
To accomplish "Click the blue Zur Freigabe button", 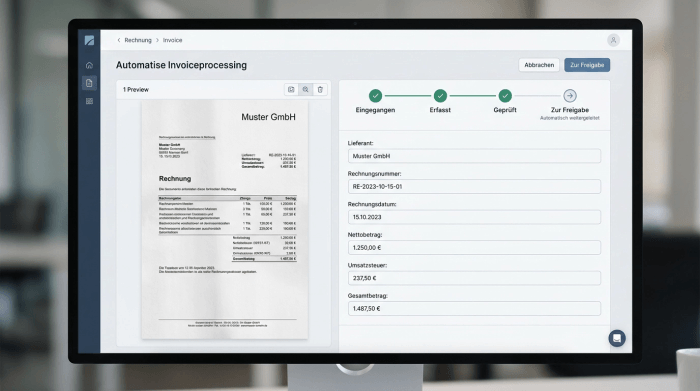I will point(587,65).
